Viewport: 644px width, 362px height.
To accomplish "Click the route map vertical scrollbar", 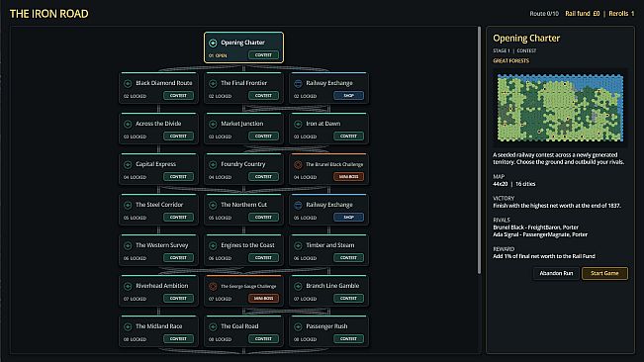I will click(479, 150).
